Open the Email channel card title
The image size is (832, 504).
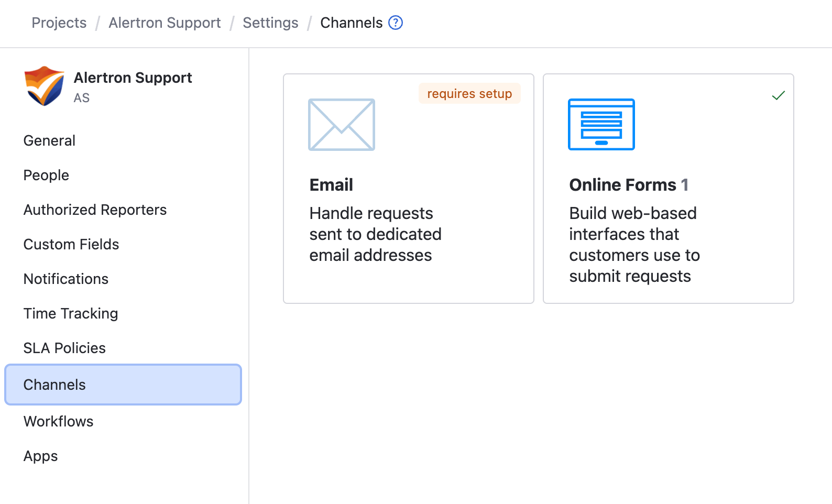tap(331, 185)
